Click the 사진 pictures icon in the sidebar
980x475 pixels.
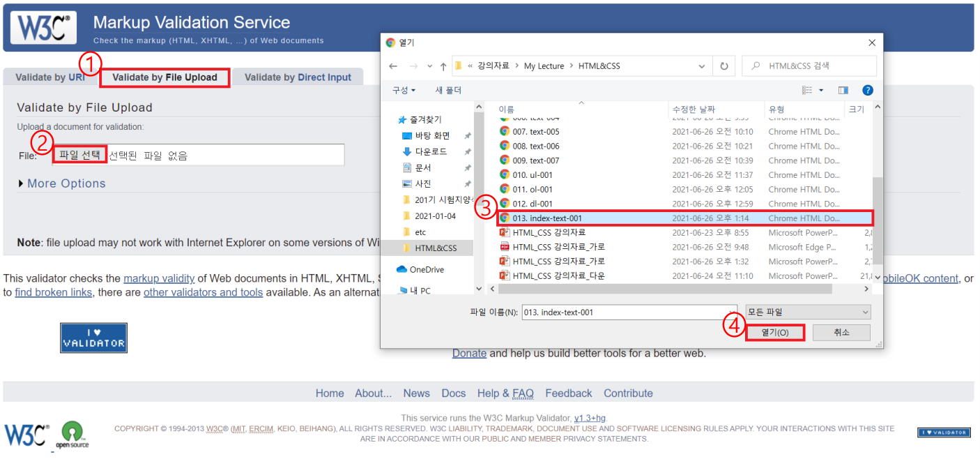click(x=407, y=183)
